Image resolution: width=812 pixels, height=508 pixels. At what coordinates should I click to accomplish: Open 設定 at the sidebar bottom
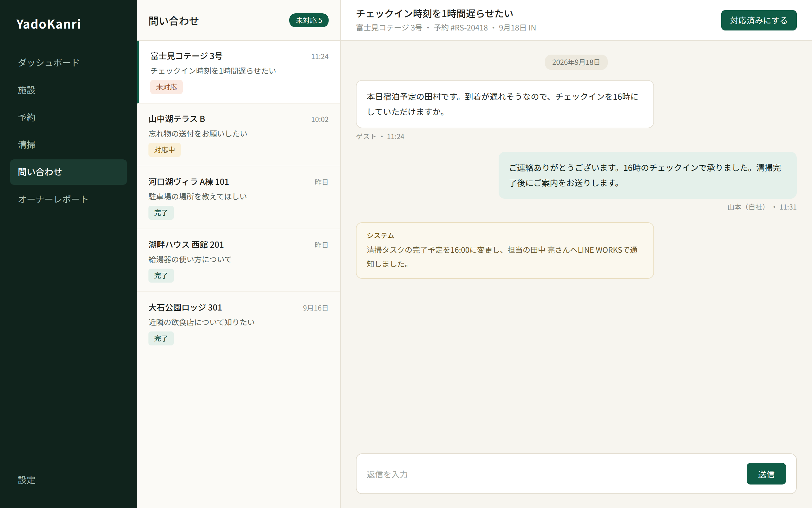coord(69,480)
